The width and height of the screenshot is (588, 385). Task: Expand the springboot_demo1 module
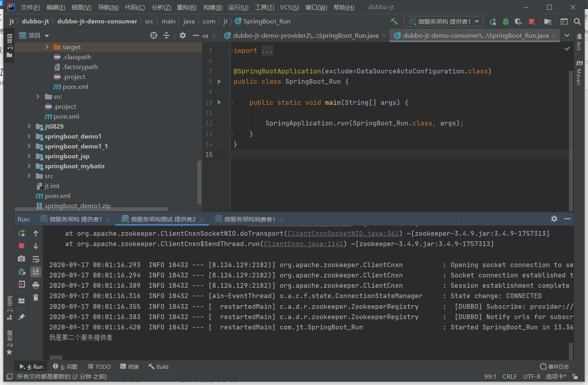(29, 136)
